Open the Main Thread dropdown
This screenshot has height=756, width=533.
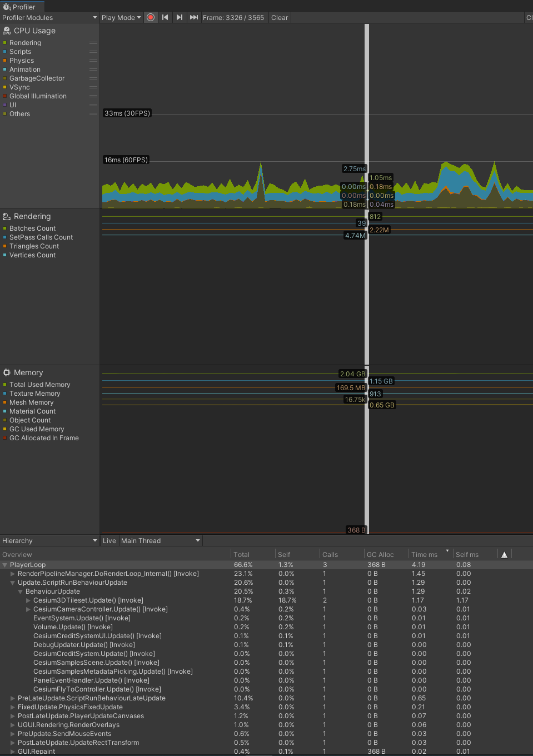tap(160, 540)
